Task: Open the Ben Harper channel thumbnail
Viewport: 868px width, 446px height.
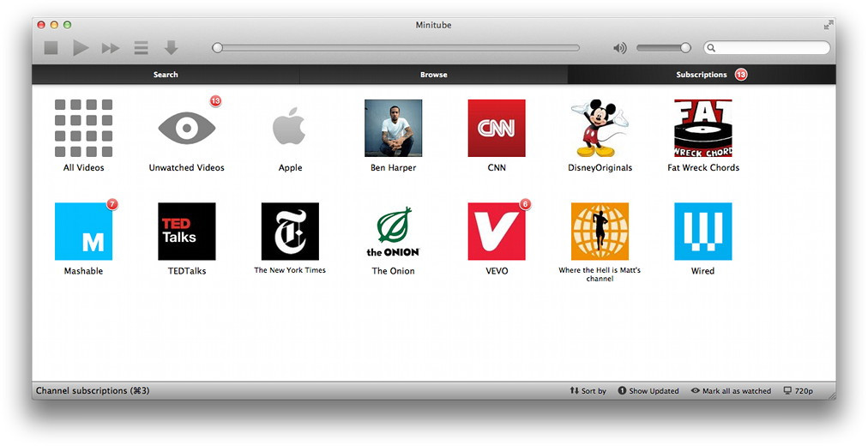Action: pos(393,128)
